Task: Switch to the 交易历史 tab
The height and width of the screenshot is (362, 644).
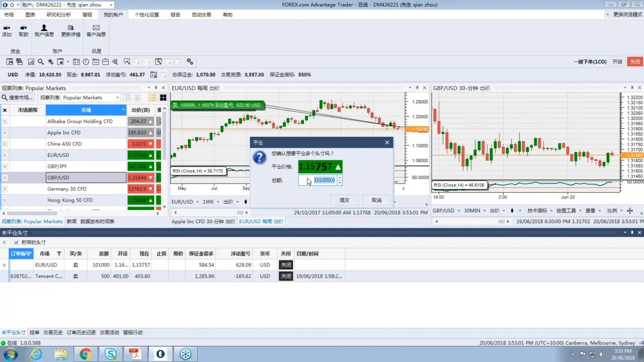Action: pyautogui.click(x=53, y=332)
